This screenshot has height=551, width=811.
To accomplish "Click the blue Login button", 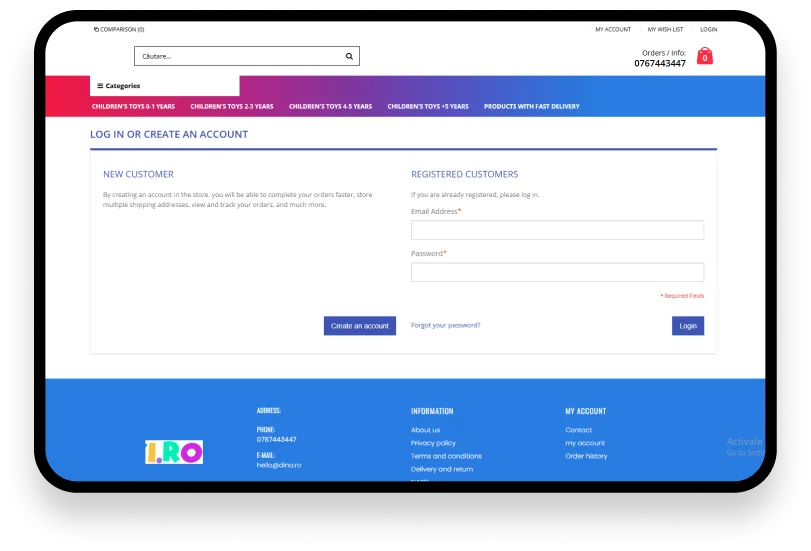I will click(x=688, y=326).
